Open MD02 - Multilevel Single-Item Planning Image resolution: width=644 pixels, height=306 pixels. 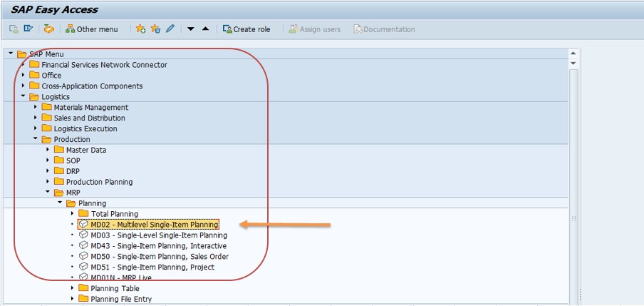[x=155, y=225]
